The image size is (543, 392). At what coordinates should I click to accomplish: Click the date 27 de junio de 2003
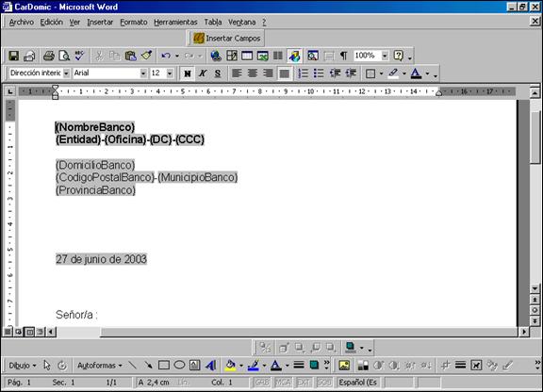coord(101,259)
